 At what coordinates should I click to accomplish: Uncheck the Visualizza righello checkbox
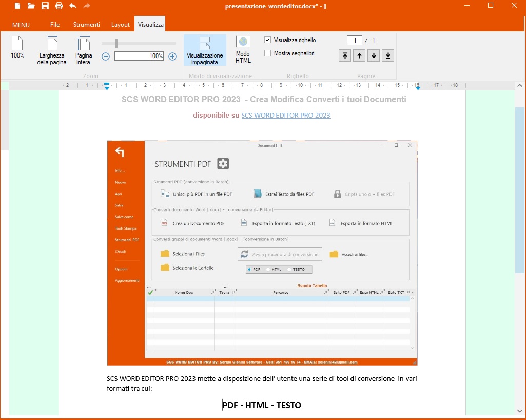[x=268, y=40]
